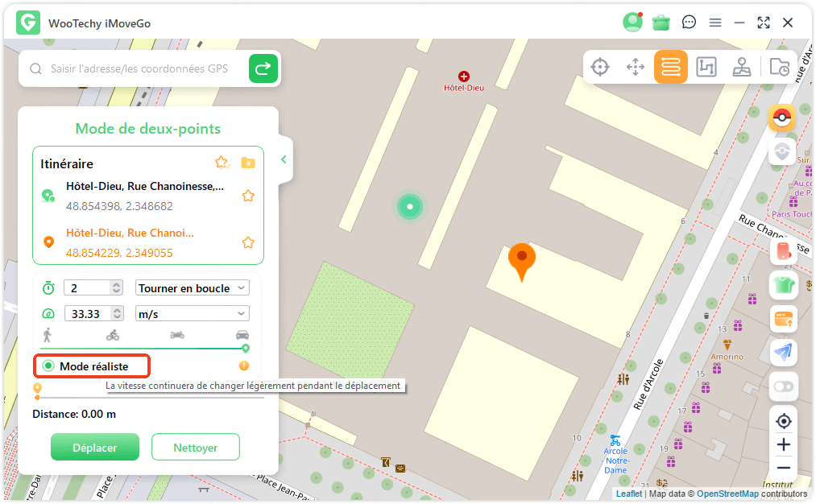816x504 pixels.
Task: Collapse the side panel with arrow
Action: pyautogui.click(x=284, y=159)
